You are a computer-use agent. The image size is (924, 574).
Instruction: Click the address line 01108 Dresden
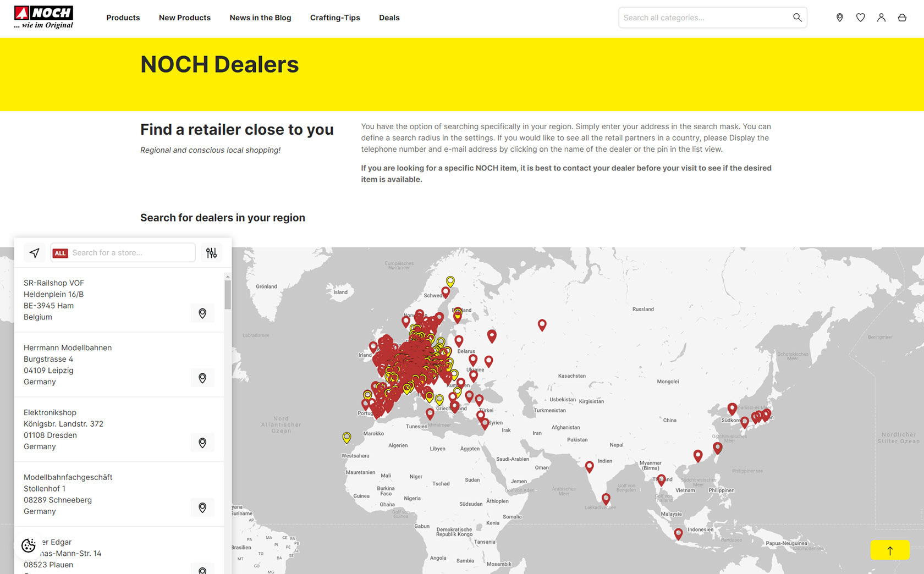point(50,435)
